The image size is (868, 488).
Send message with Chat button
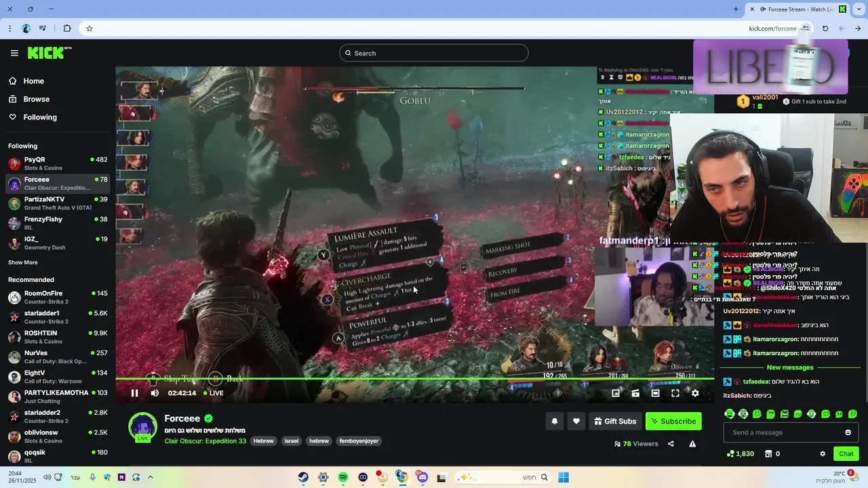tap(846, 453)
